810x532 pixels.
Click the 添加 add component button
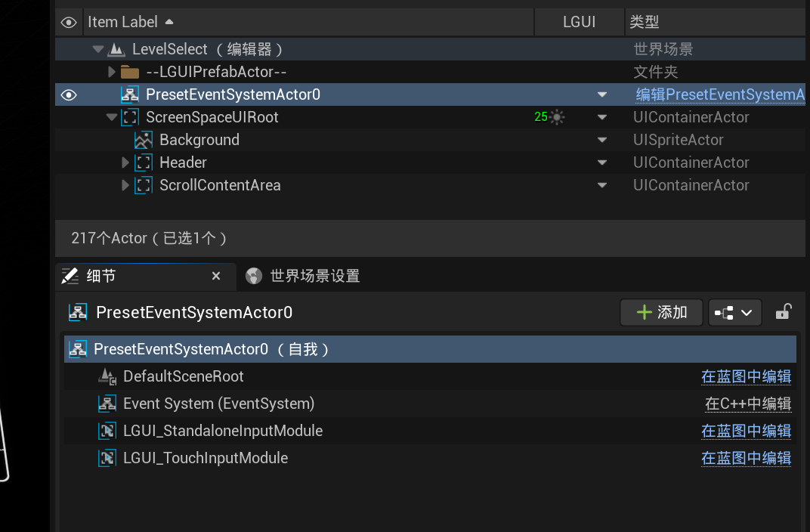pyautogui.click(x=661, y=313)
